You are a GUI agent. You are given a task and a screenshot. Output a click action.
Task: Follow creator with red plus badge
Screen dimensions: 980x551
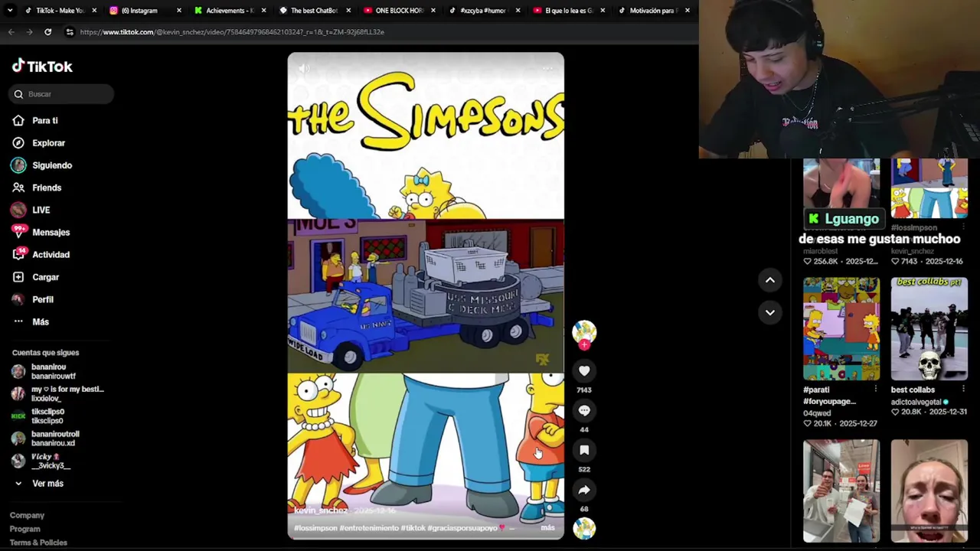[584, 345]
